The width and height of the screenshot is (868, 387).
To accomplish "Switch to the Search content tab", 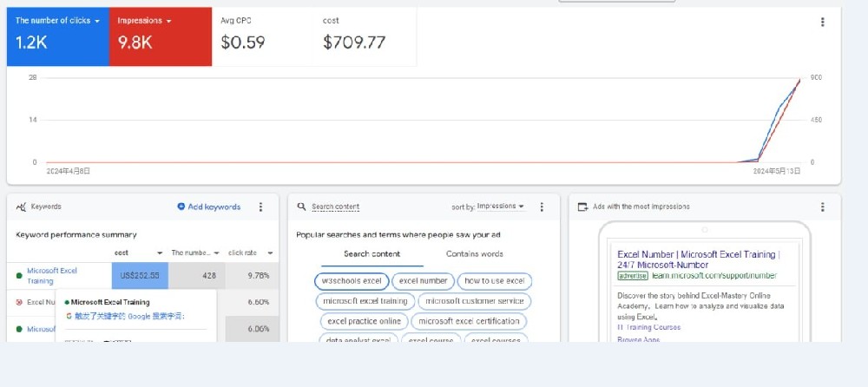I will 372,254.
